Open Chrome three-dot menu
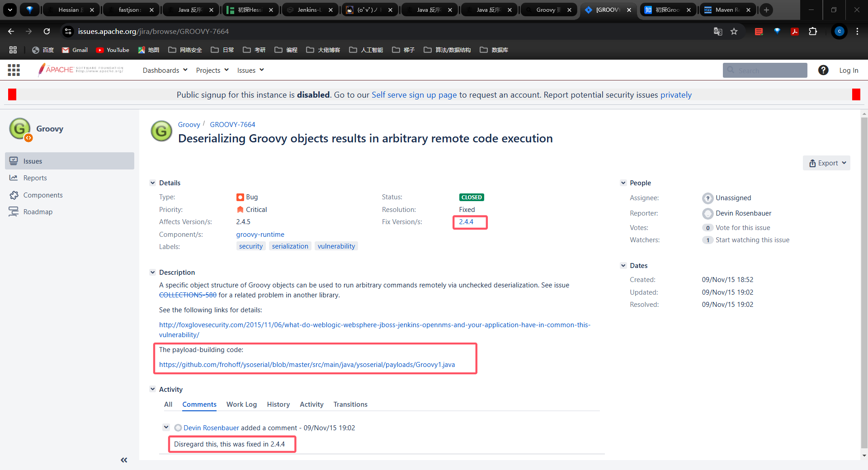The width and height of the screenshot is (868, 470). (857, 31)
